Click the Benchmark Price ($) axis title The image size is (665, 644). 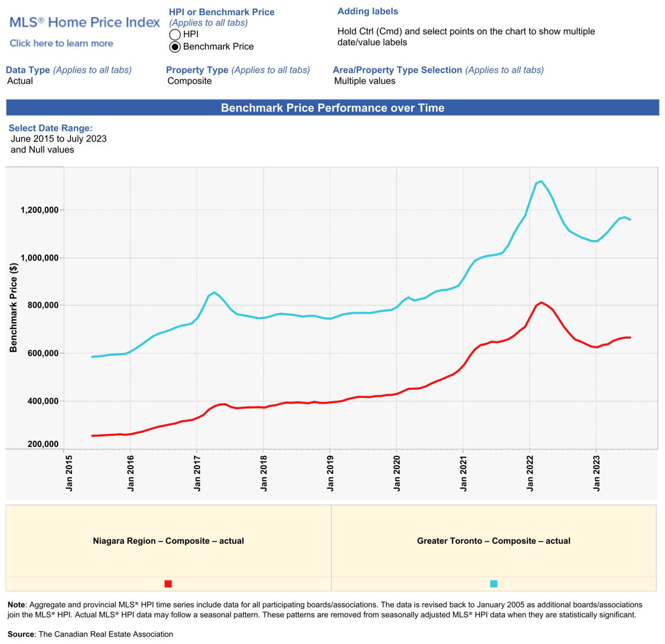14,308
